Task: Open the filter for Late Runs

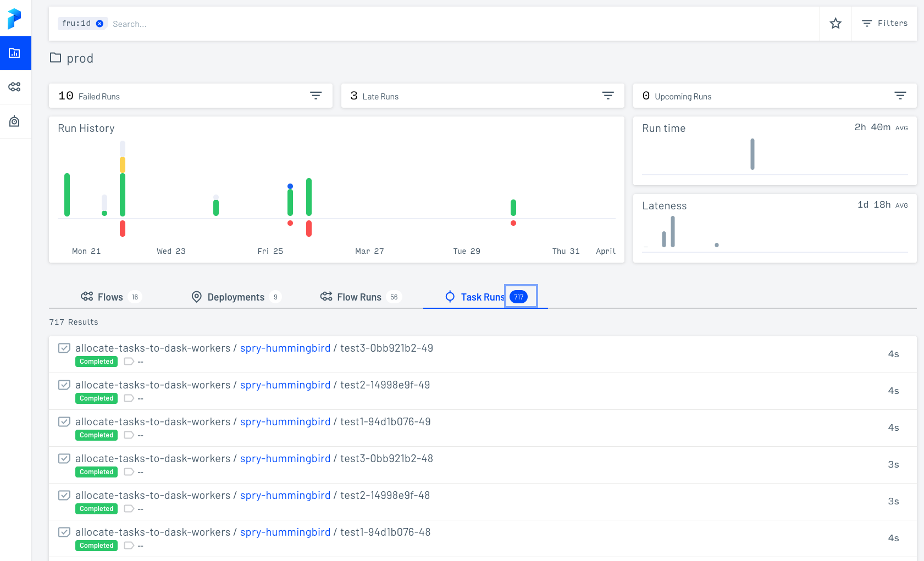Action: (x=608, y=95)
